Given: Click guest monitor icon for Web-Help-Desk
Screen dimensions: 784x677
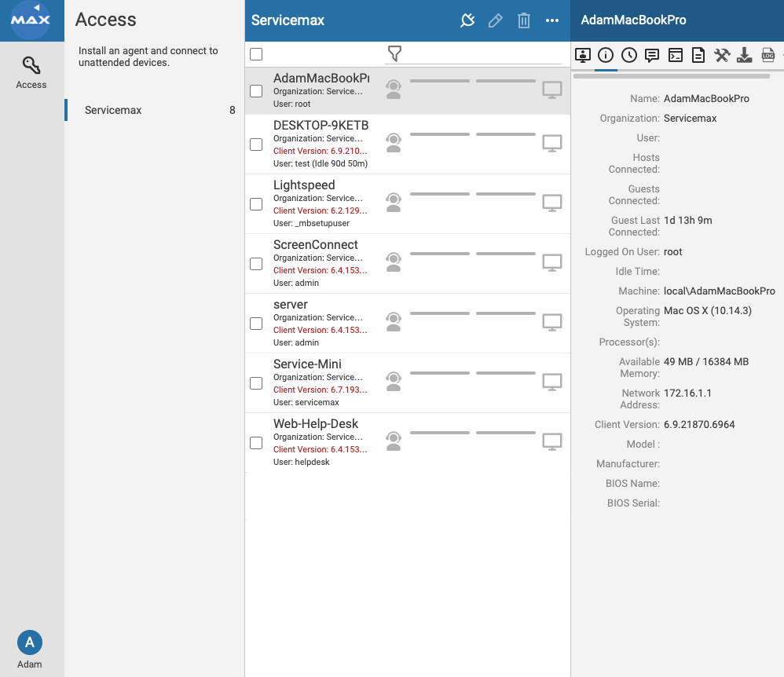Looking at the screenshot, I should [x=552, y=441].
